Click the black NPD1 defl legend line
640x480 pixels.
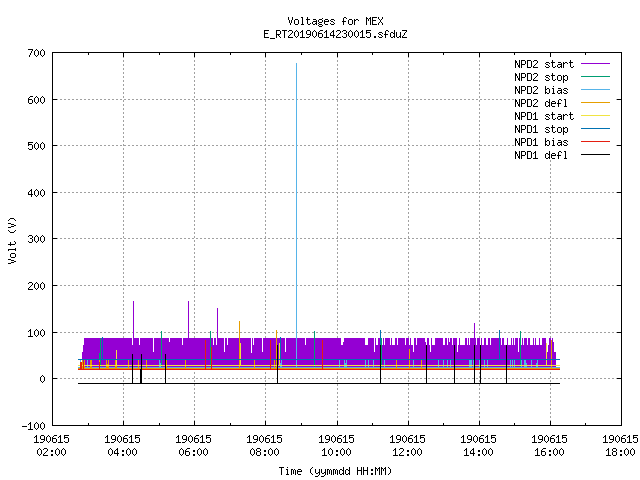pyautogui.click(x=595, y=155)
